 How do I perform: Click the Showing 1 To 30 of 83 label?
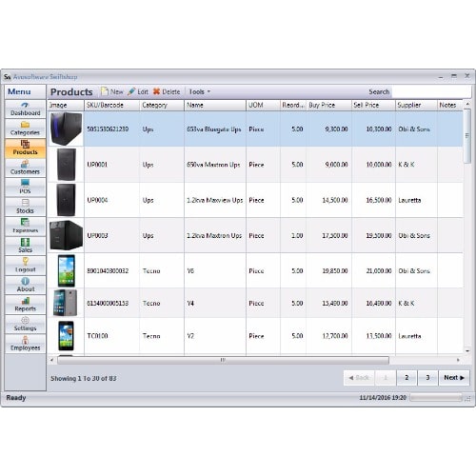tap(84, 378)
